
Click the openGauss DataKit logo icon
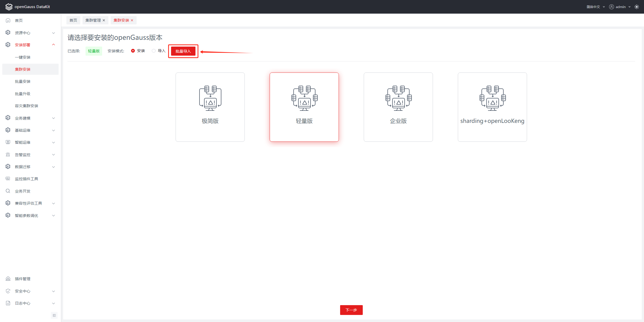pyautogui.click(x=9, y=7)
